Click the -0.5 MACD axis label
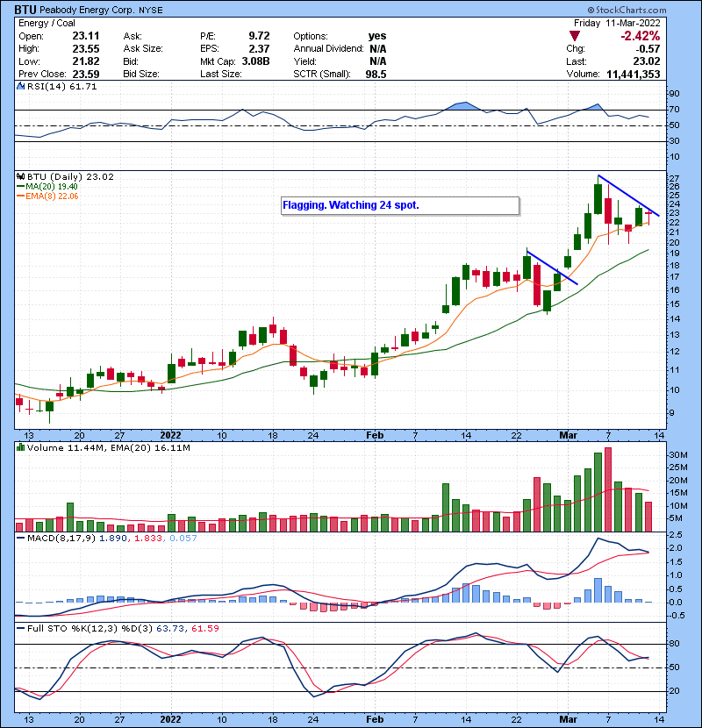 [x=677, y=616]
